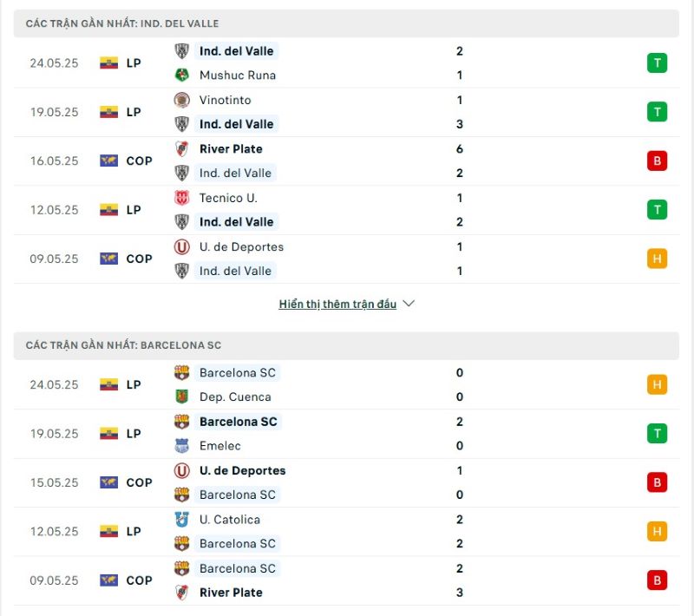Open Hiển thị thêm trận đấu link
This screenshot has width=694, height=616.
[337, 304]
